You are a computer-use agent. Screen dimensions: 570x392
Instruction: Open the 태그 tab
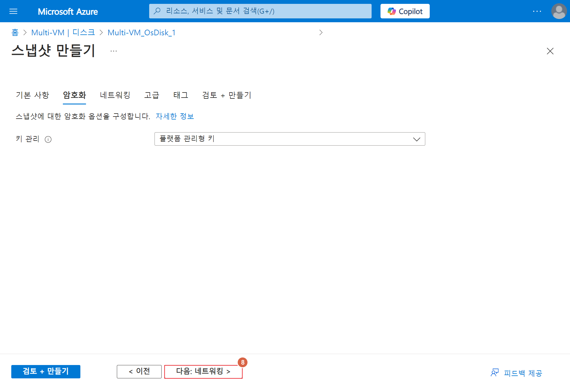point(181,95)
